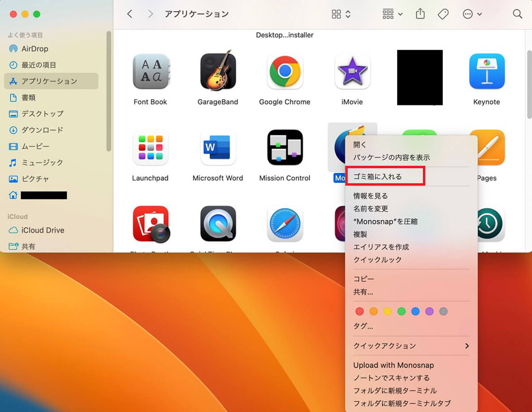Select the Time Machine app icon
This screenshot has height=412, width=532.
click(491, 224)
